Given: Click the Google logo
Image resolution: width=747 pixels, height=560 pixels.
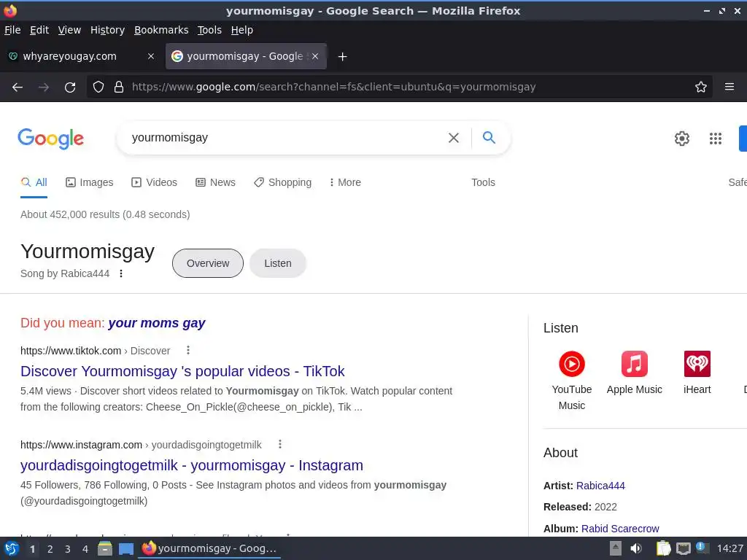Looking at the screenshot, I should pos(51,139).
